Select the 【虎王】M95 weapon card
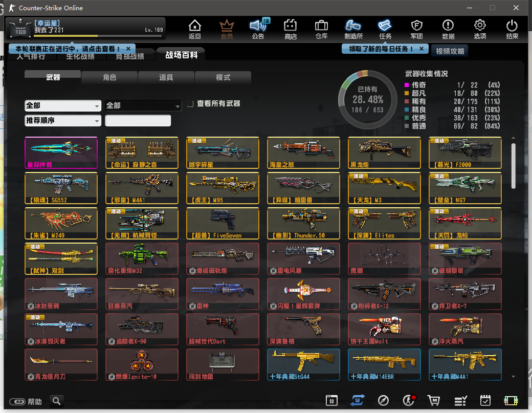532x413 pixels. pyautogui.click(x=223, y=188)
